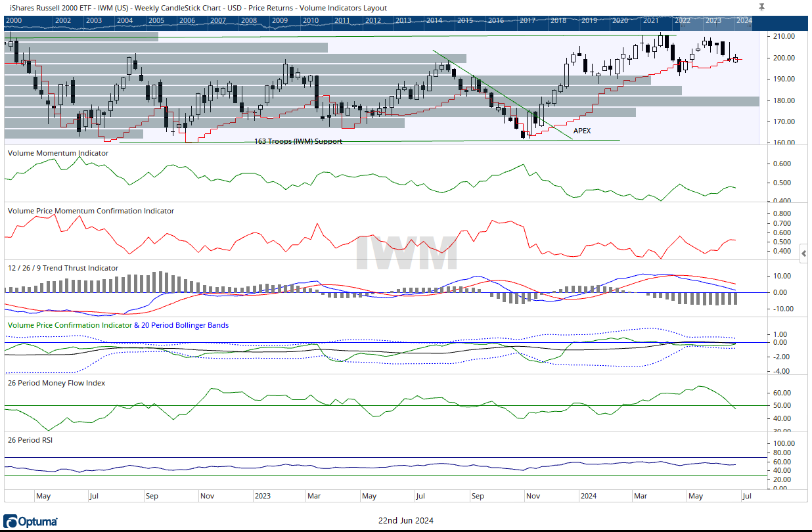Select the 163 Troops (IWM) Support label
This screenshot has height=532, width=812.
click(x=298, y=141)
